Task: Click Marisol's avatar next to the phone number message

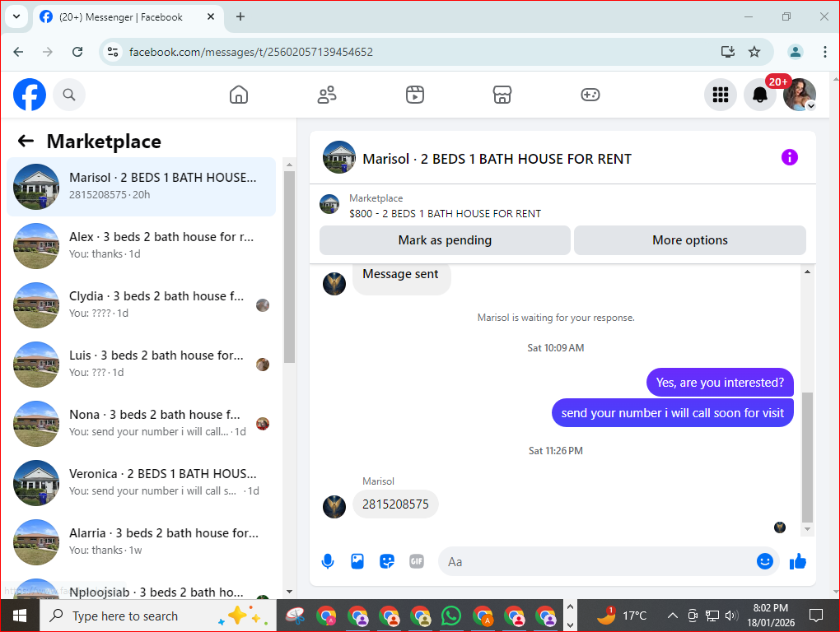Action: coord(334,507)
